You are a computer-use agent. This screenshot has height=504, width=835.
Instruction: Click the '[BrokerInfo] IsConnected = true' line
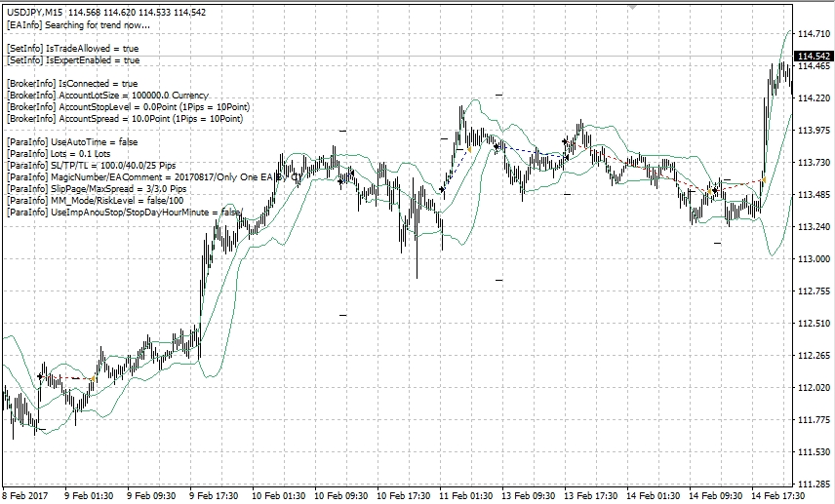(x=72, y=84)
